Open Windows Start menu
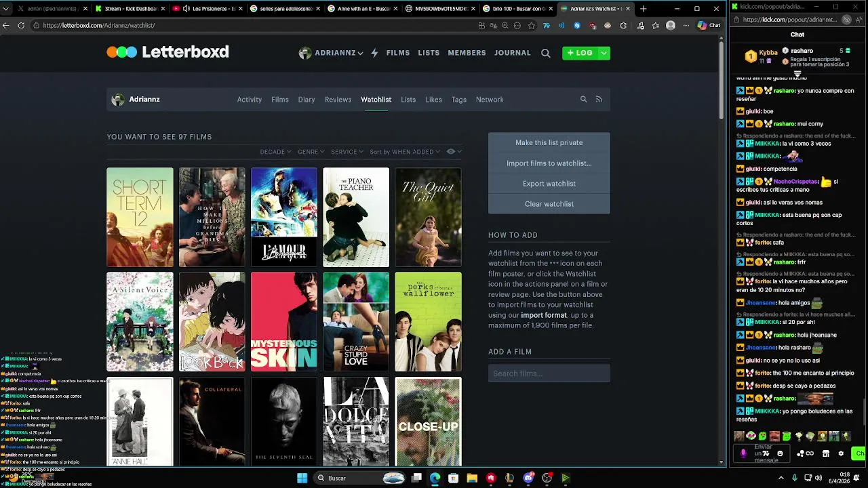The width and height of the screenshot is (868, 488). (x=302, y=478)
